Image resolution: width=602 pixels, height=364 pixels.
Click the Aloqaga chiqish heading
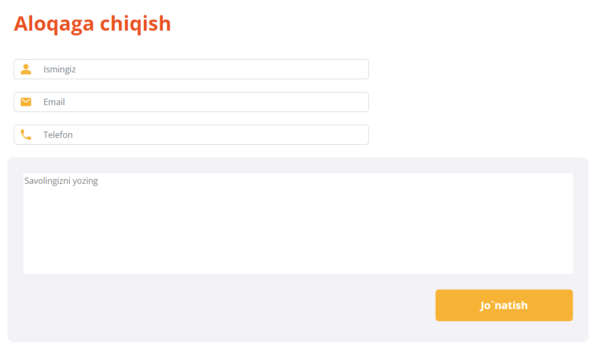tap(92, 24)
